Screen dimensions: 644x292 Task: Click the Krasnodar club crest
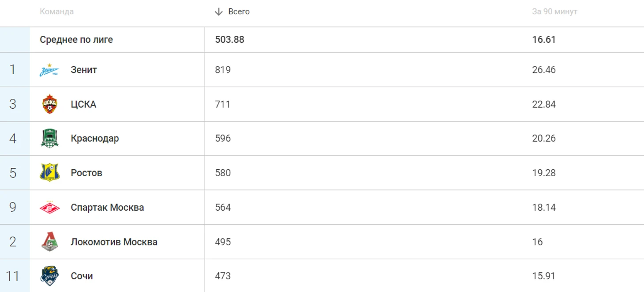point(49,138)
